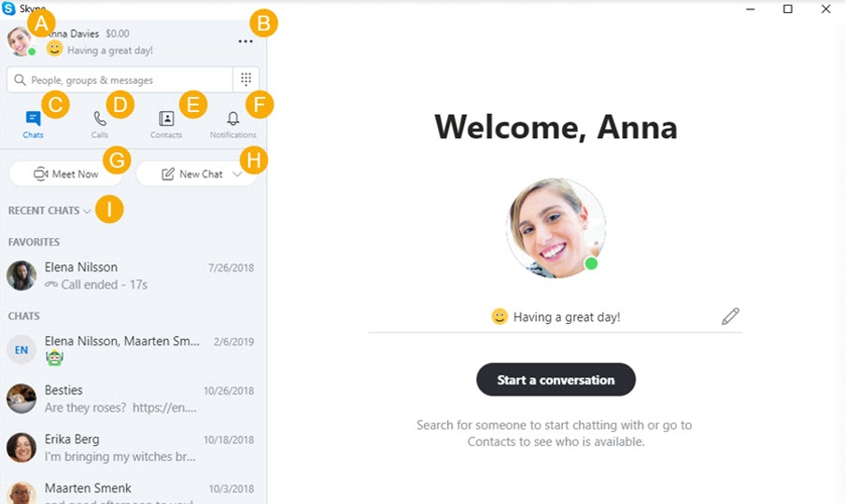Open the Erika Berg chat
This screenshot has width=845, height=504.
tap(134, 447)
